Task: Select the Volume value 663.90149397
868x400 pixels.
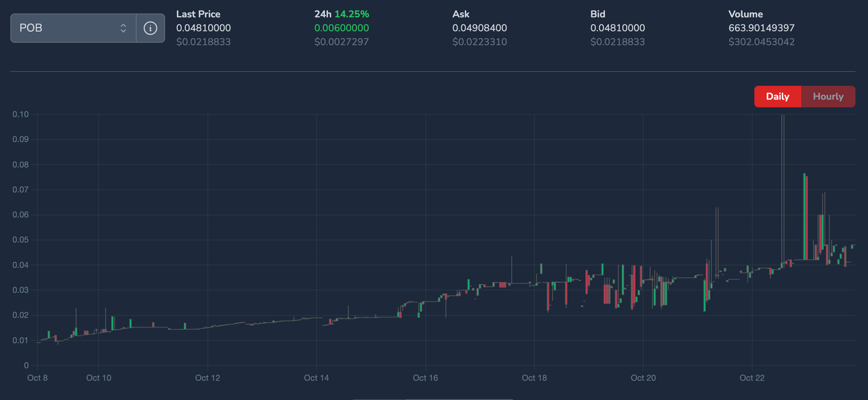Action: point(762,28)
